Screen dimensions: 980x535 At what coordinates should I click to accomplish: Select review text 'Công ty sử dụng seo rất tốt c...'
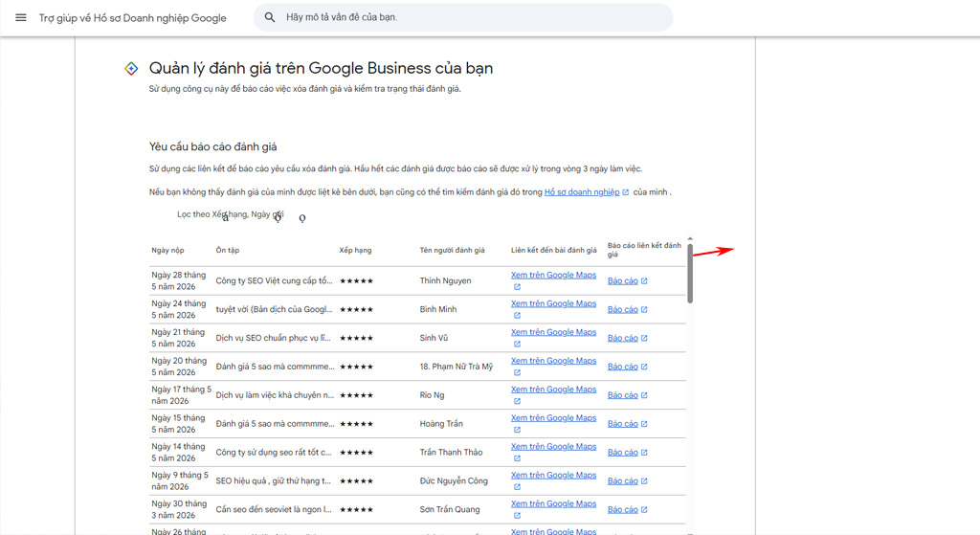point(274,453)
